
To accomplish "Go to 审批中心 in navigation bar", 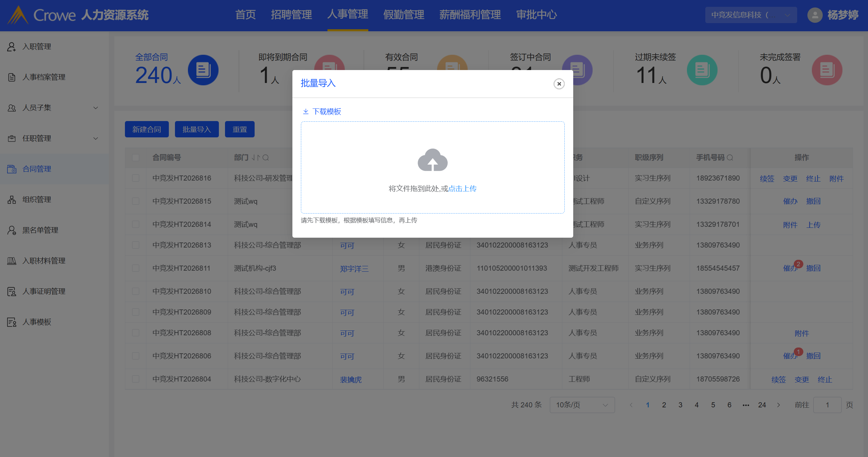I will click(536, 15).
